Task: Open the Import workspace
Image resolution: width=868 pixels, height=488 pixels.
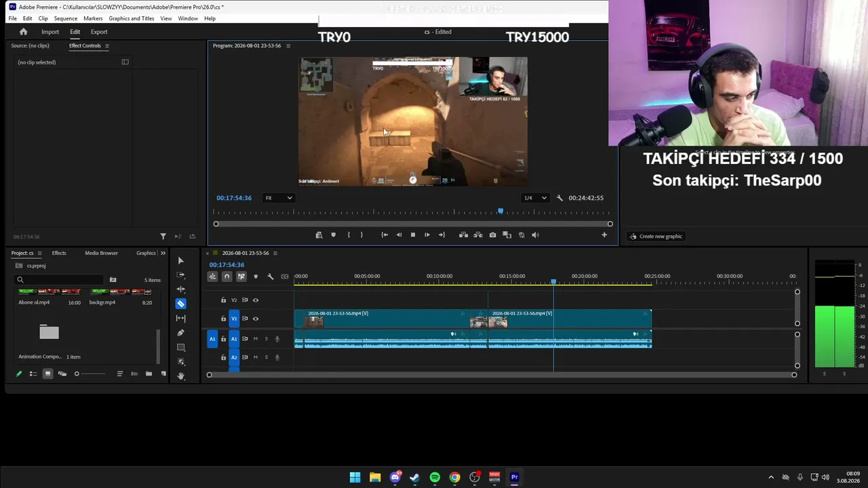Action: (50, 32)
